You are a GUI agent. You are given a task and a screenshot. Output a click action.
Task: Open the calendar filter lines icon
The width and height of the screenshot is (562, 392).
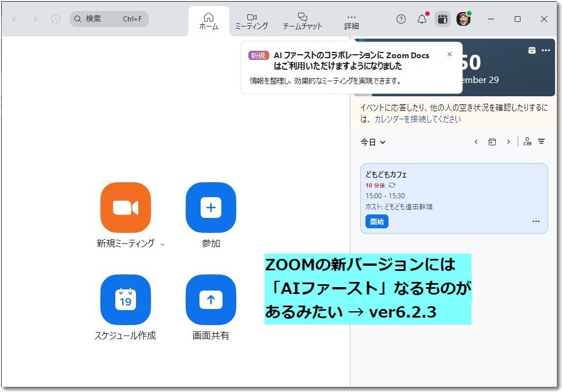point(541,142)
